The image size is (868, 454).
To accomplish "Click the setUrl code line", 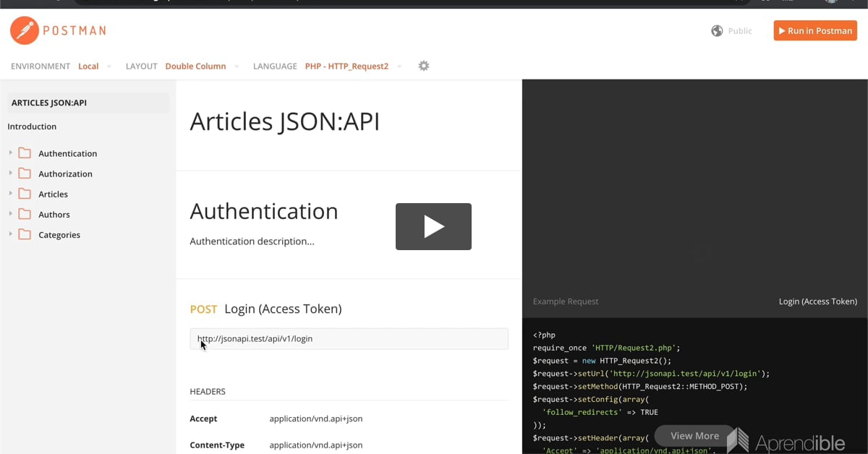I will (x=651, y=374).
